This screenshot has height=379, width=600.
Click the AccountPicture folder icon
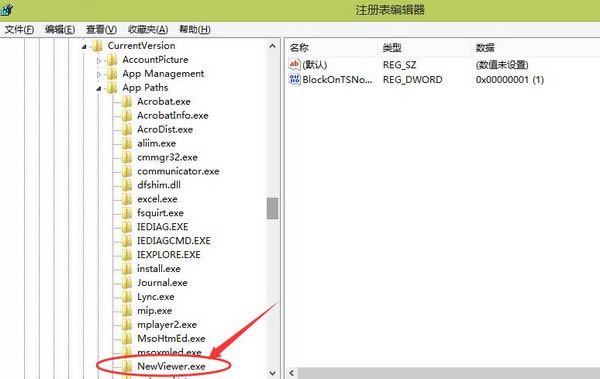[112, 60]
